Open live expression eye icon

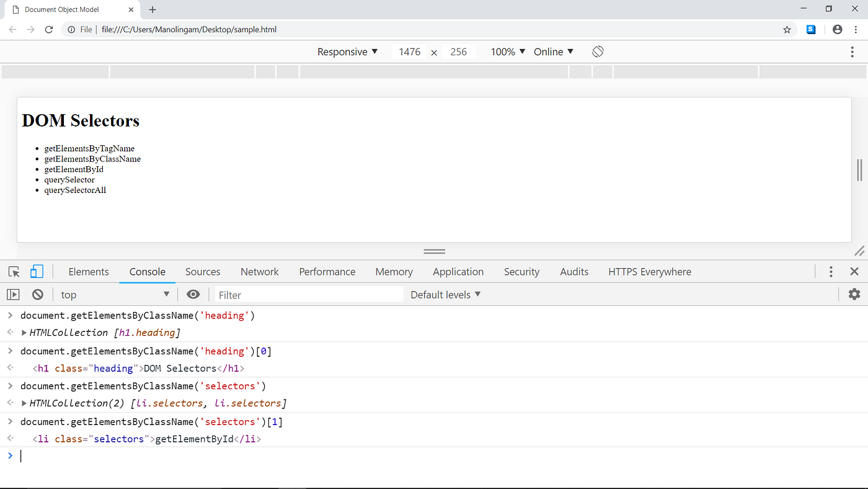193,295
